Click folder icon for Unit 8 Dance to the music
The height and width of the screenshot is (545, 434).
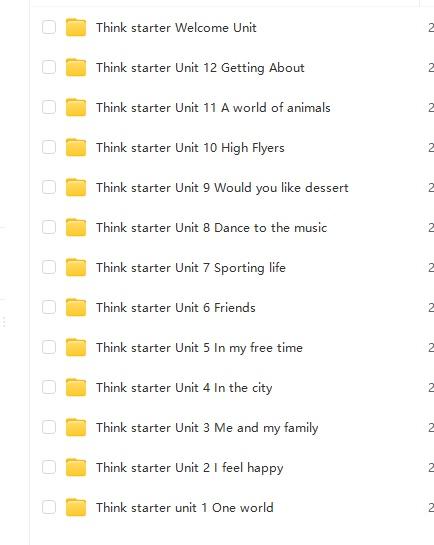[76, 227]
